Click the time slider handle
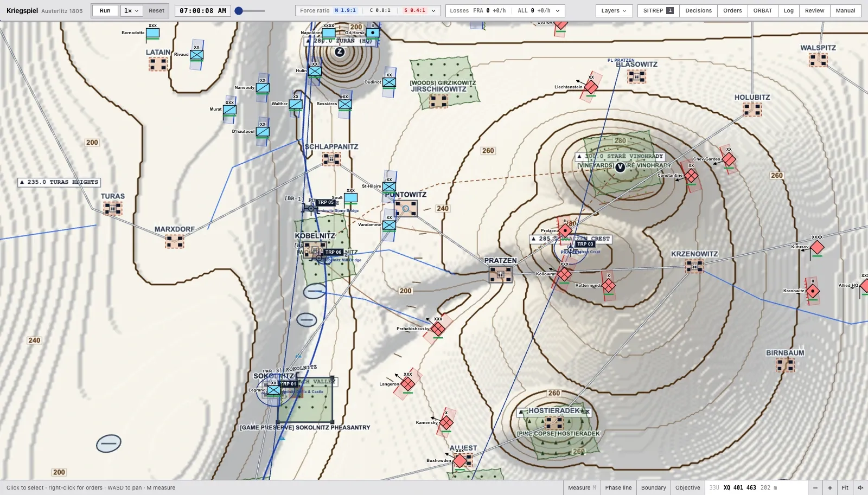868x495 pixels. 239,10
